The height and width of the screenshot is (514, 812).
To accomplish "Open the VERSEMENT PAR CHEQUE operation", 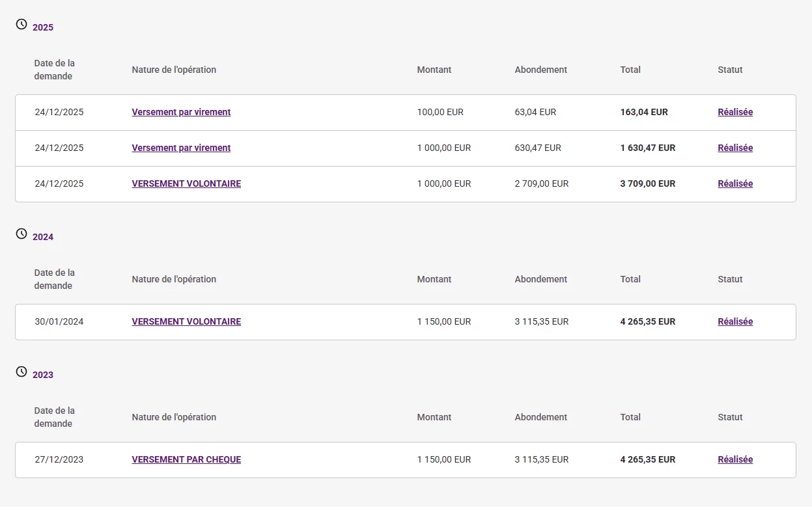I will (186, 459).
